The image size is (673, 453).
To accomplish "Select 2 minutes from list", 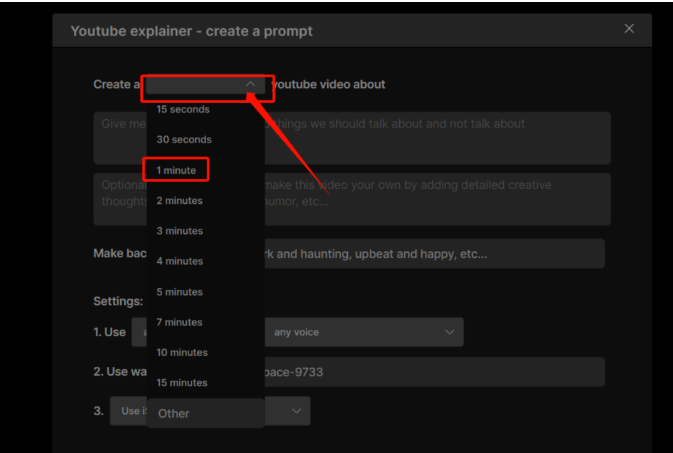I will coord(180,201).
